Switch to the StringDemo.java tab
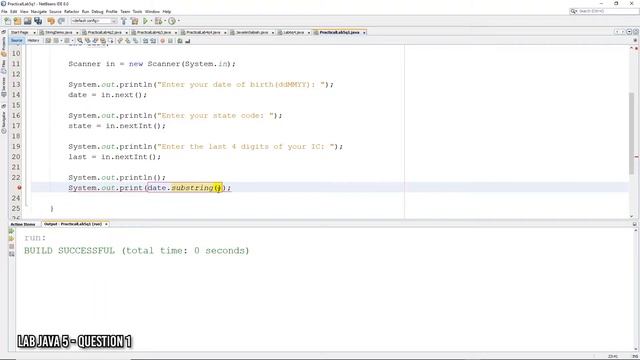The image size is (640, 360). (59, 32)
